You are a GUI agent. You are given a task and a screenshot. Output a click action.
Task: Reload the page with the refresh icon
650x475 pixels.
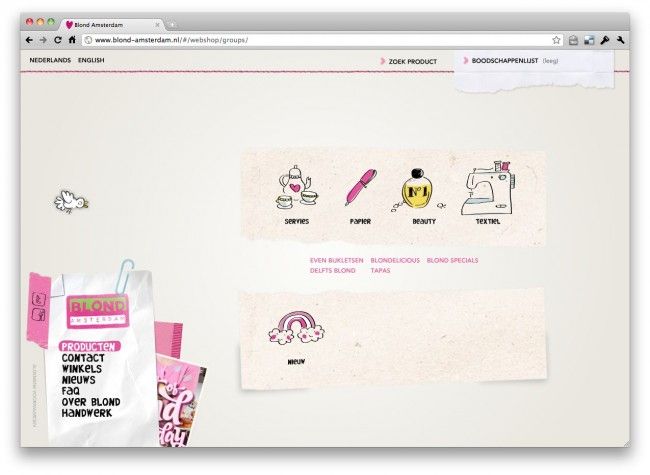coord(58,40)
